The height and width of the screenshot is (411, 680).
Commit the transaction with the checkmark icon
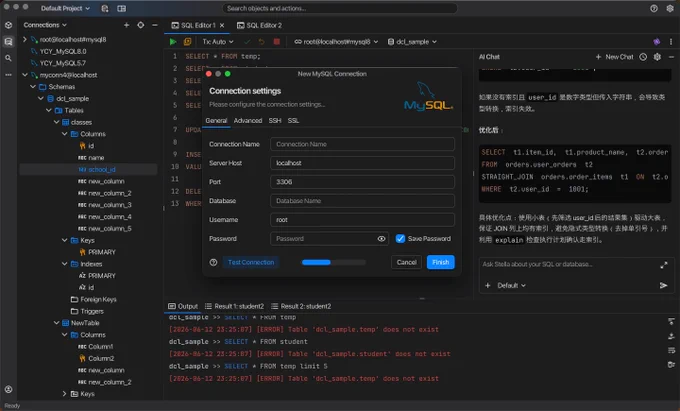[x=247, y=42]
